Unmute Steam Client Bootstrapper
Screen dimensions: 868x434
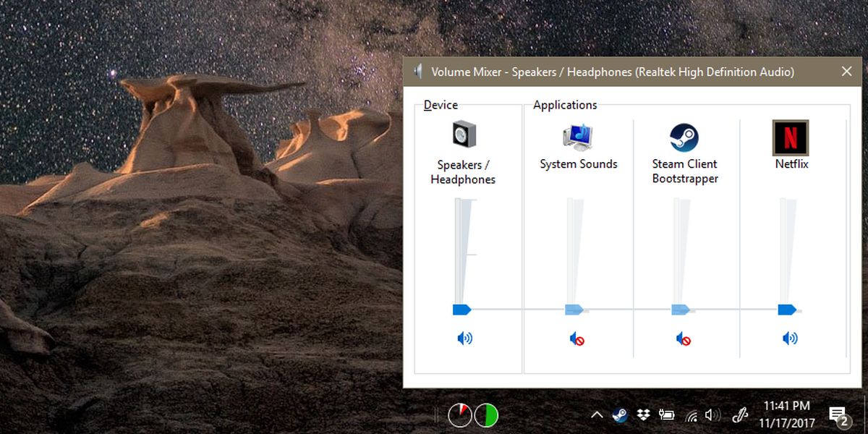[684, 338]
